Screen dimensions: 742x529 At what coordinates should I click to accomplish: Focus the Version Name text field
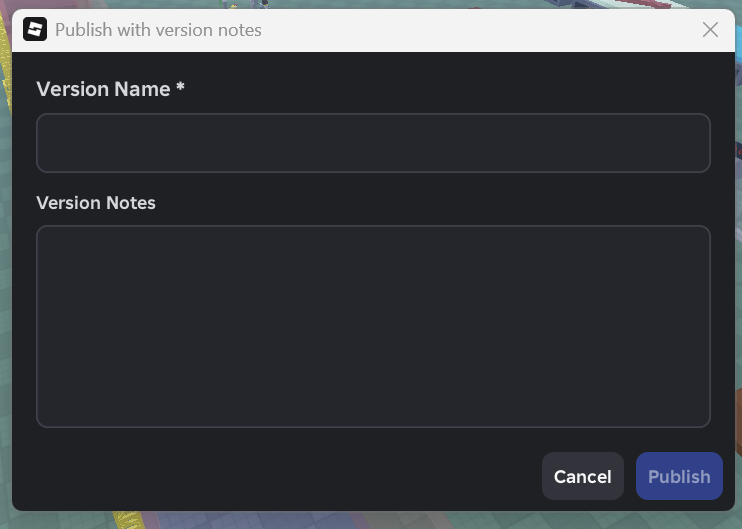coord(373,143)
